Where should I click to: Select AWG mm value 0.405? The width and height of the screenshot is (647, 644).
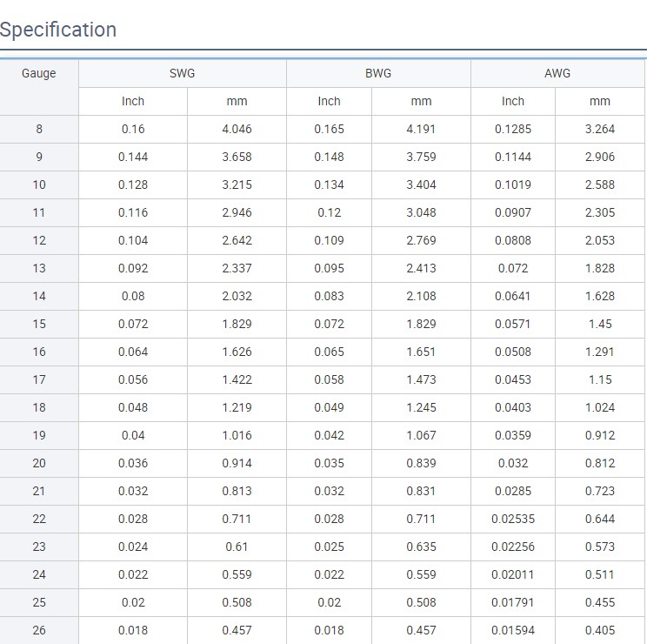pyautogui.click(x=600, y=630)
